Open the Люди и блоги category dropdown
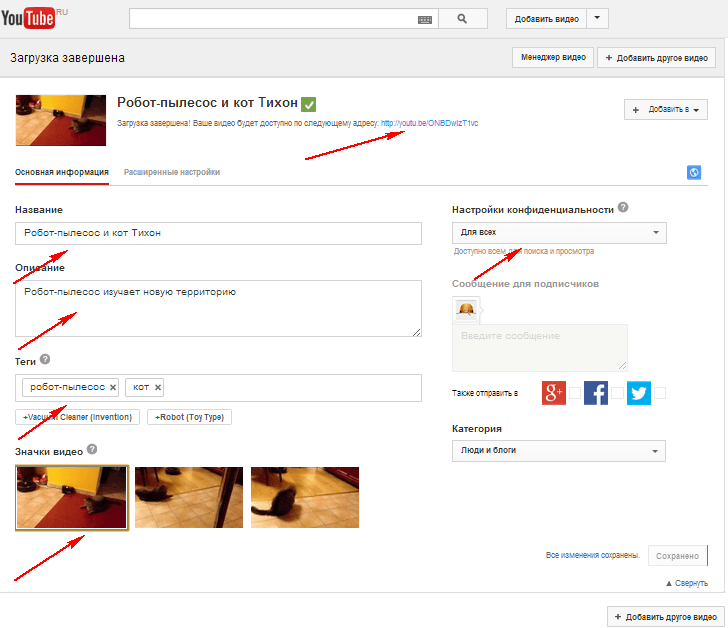Image resolution: width=728 pixels, height=628 pixels. coord(559,451)
